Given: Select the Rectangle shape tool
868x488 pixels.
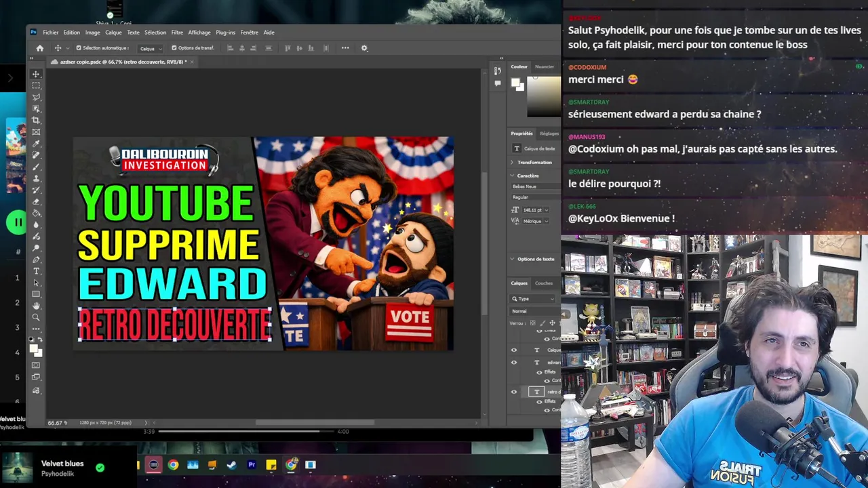Looking at the screenshot, I should (x=36, y=294).
